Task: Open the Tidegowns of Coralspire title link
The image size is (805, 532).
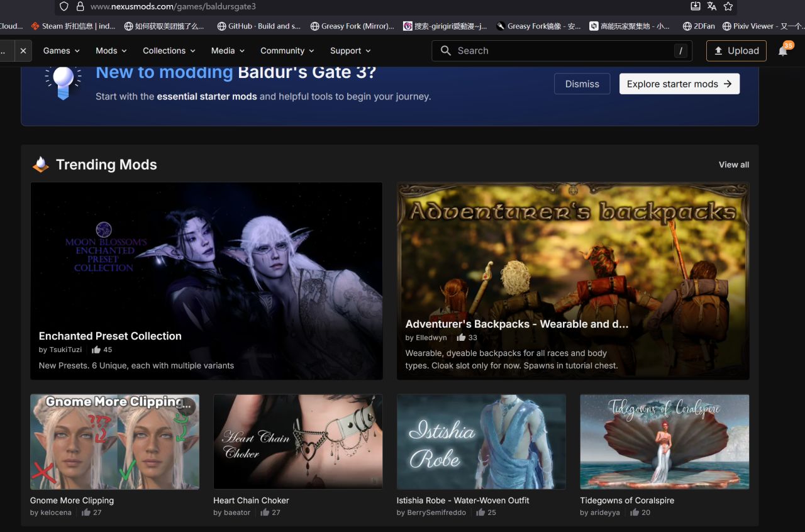Action: tap(627, 501)
